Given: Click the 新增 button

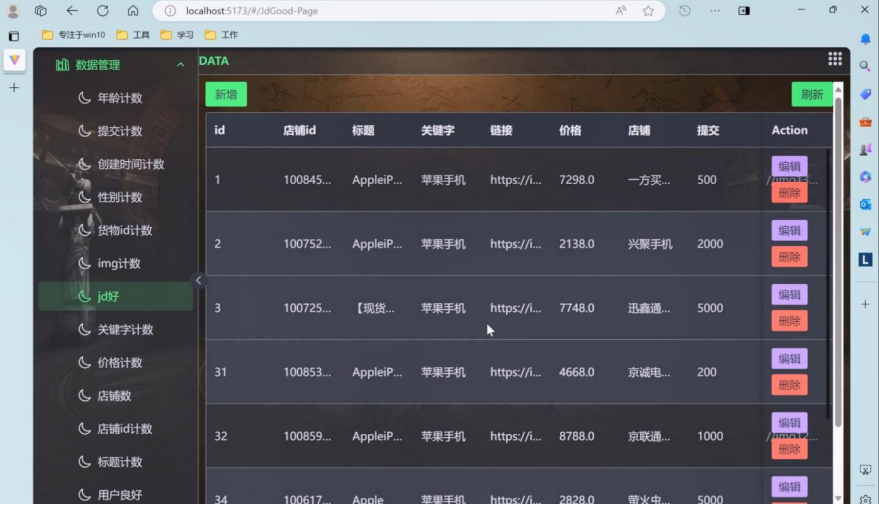Looking at the screenshot, I should (226, 95).
